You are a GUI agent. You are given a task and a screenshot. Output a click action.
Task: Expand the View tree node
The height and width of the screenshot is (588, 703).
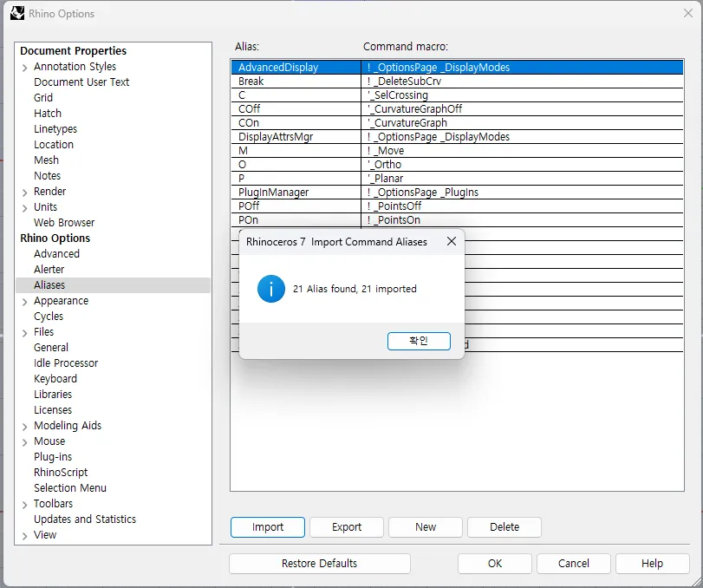pos(24,535)
